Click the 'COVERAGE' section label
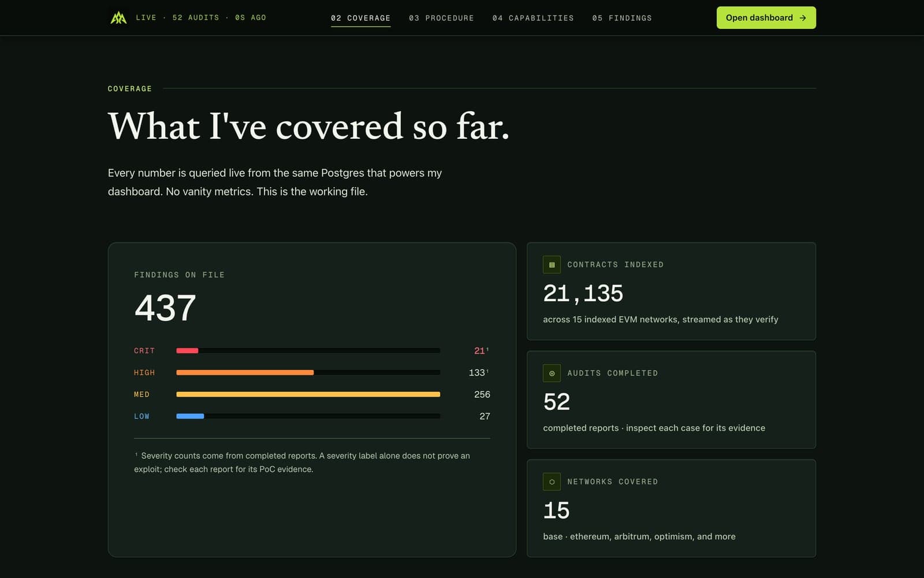This screenshot has height=578, width=924. click(x=130, y=89)
